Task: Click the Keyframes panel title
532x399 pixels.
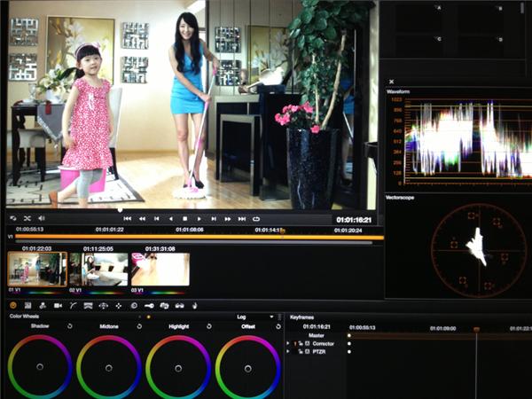Action: [301, 317]
